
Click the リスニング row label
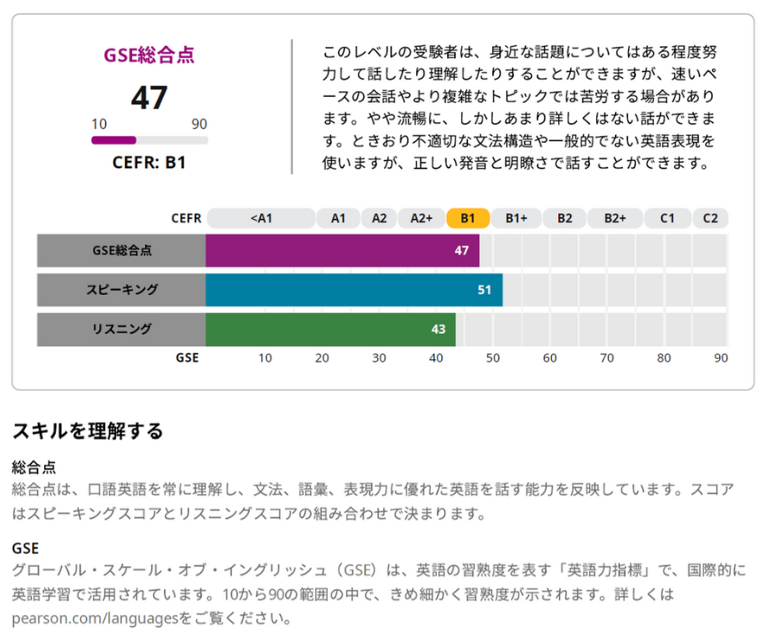point(121,329)
